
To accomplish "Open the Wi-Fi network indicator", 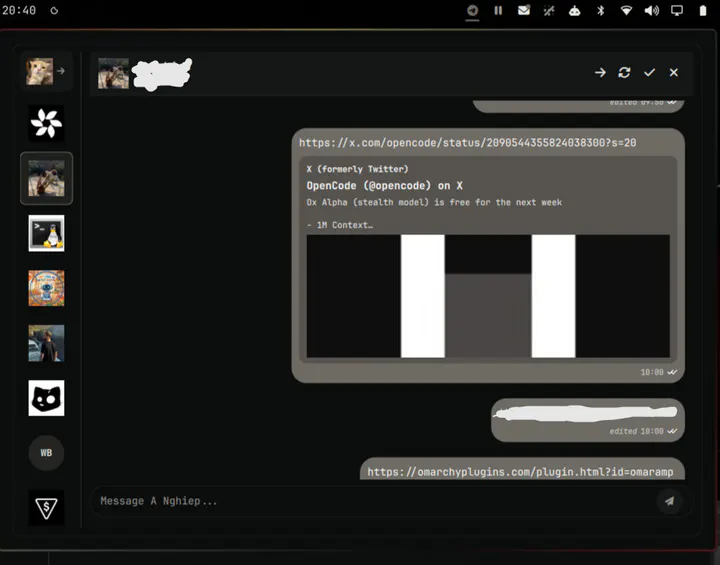I will tap(626, 11).
